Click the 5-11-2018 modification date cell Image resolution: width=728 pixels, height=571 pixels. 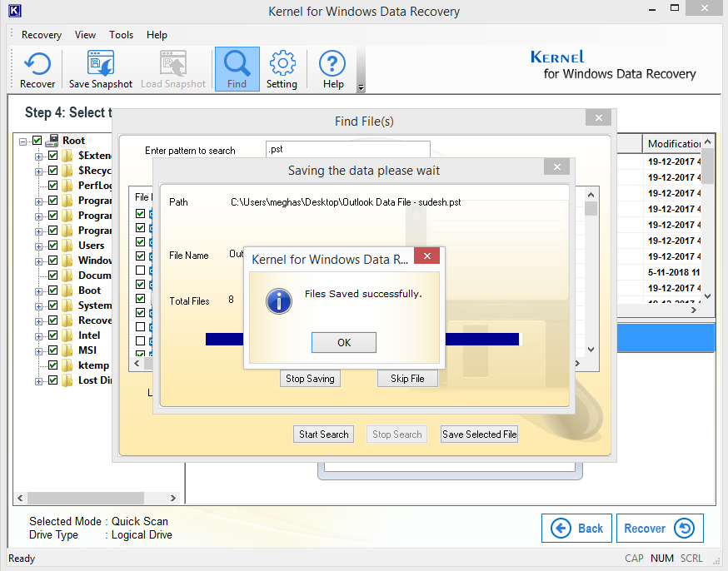pos(674,272)
